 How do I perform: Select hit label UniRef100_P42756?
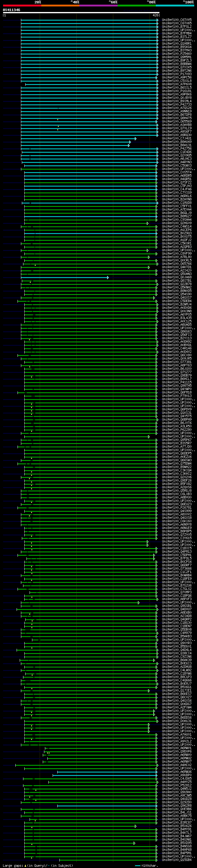[x=177, y=149]
